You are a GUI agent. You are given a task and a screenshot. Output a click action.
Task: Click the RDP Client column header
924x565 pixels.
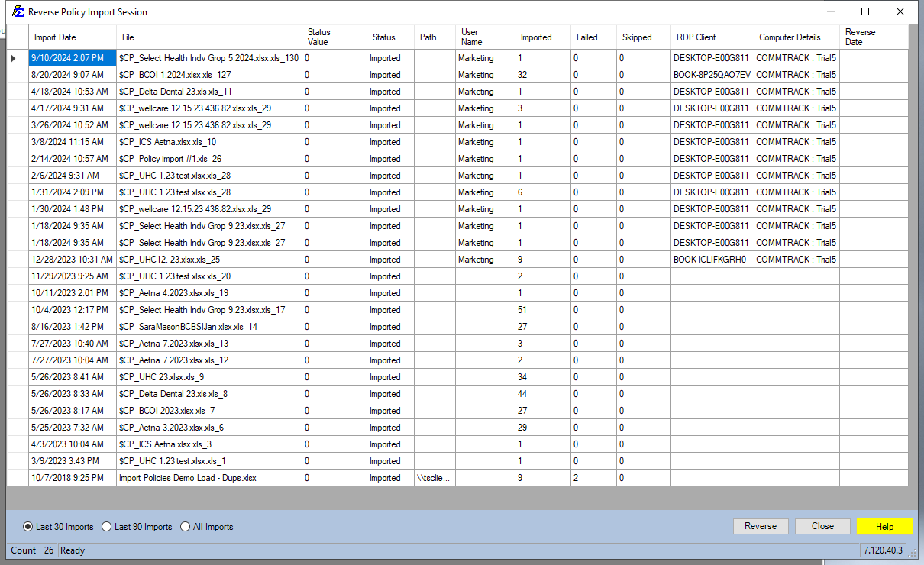(x=696, y=37)
